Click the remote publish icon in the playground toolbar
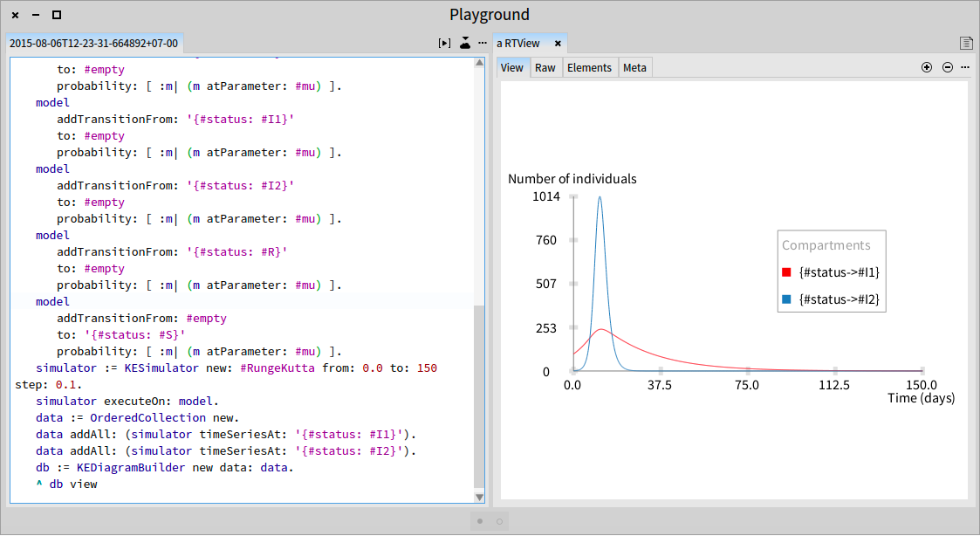 [465, 43]
